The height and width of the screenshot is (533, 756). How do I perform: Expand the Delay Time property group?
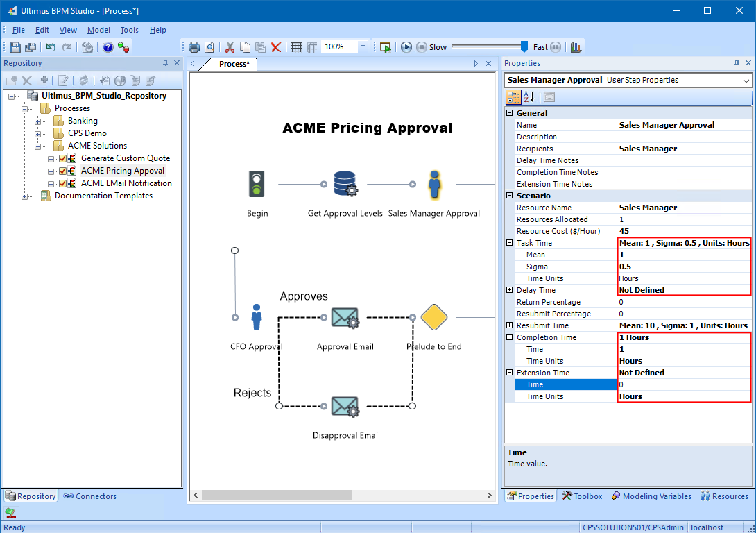pos(510,290)
